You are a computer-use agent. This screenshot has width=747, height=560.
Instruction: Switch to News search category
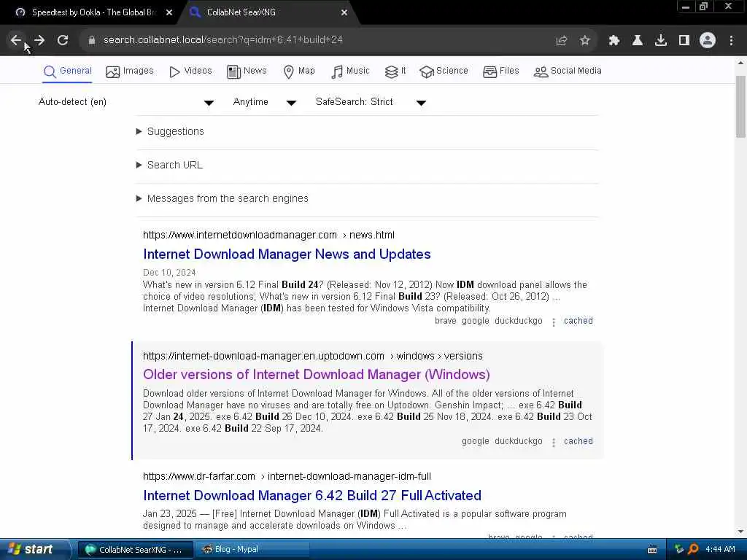[247, 71]
